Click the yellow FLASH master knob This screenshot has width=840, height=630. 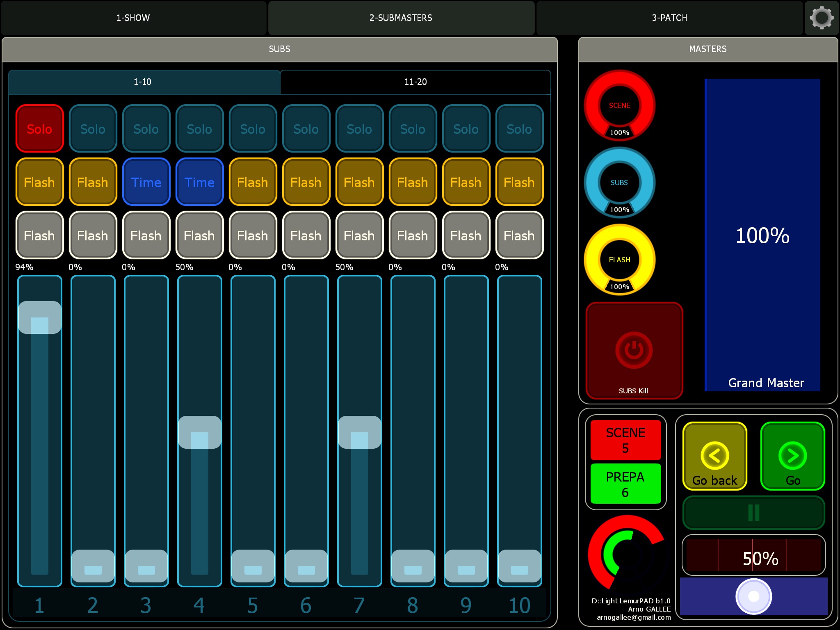[x=619, y=260]
